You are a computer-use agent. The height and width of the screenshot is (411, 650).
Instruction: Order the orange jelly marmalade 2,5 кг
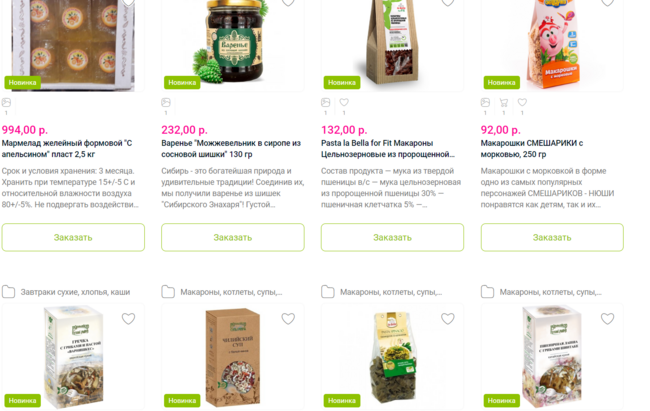click(73, 237)
